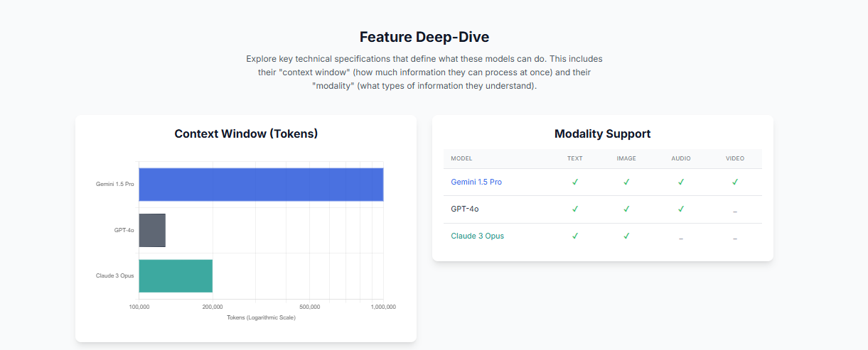Click the Claude 3 Opus teal bar
868x350 pixels.
coord(176,276)
